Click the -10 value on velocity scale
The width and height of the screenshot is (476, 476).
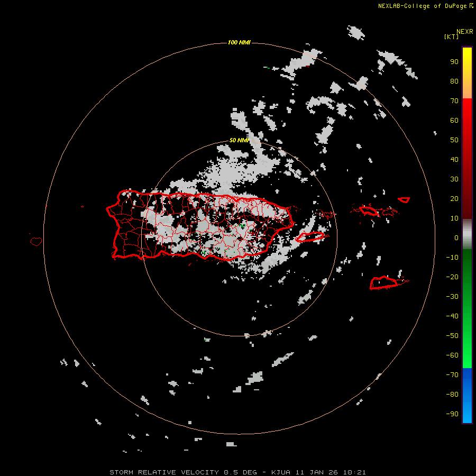pos(452,258)
